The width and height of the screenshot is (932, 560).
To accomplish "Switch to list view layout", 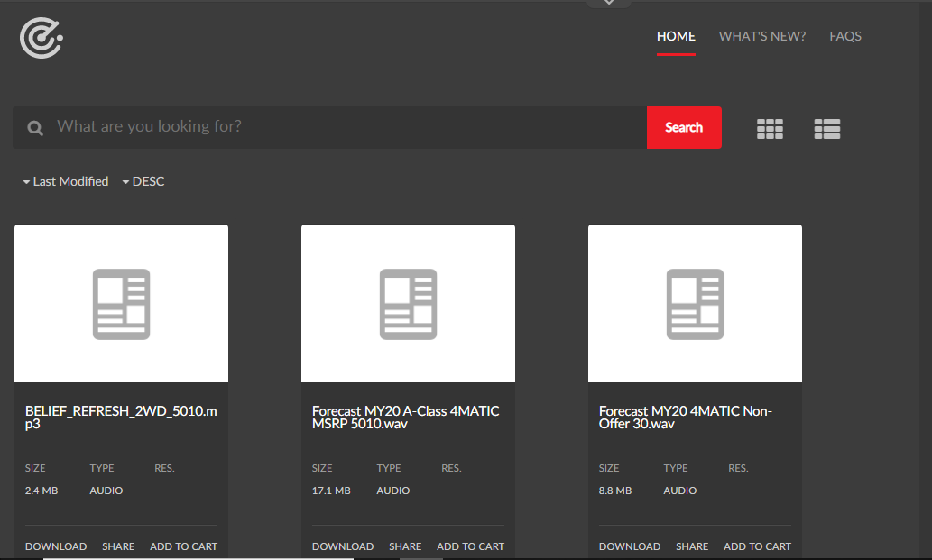I will [827, 128].
